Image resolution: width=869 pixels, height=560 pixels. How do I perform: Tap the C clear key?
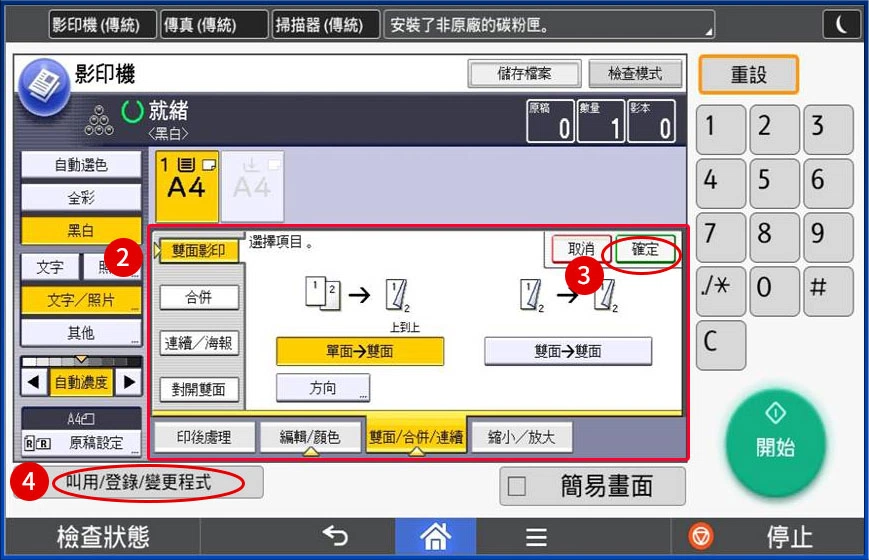(x=721, y=344)
